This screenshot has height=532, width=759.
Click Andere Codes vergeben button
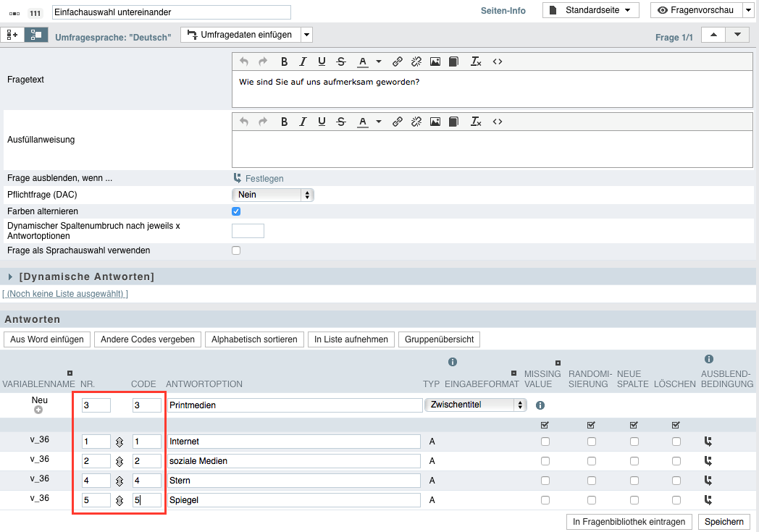(x=148, y=339)
